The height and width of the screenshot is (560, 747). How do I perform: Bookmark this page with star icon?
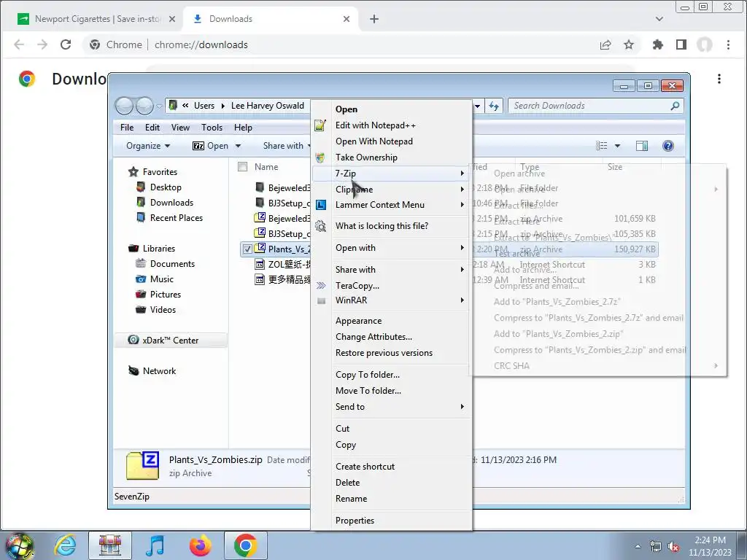point(629,44)
